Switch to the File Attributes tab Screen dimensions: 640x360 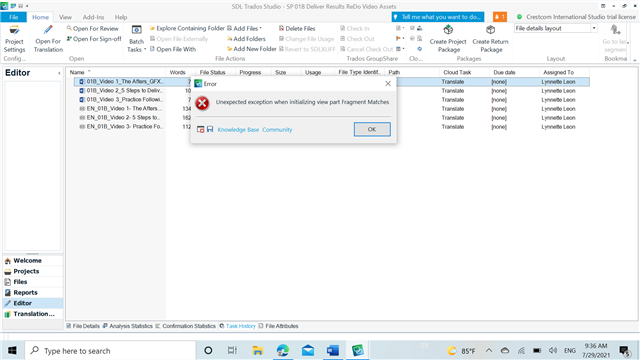pyautogui.click(x=278, y=326)
